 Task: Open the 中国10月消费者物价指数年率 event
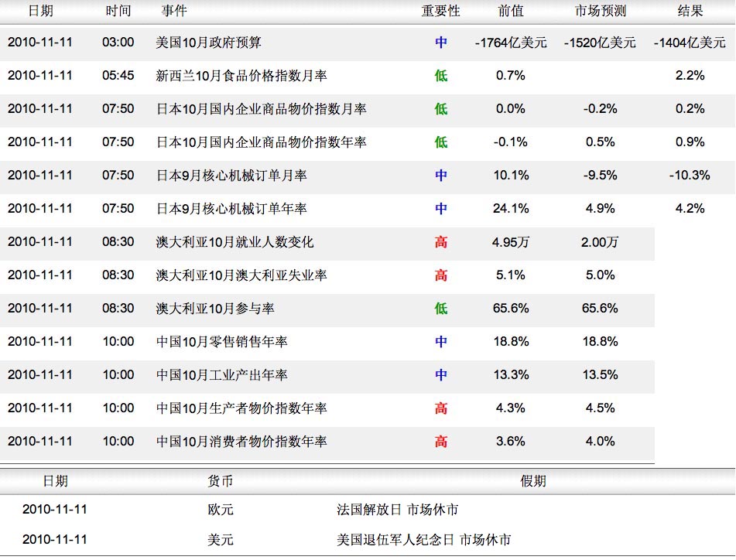click(x=241, y=442)
